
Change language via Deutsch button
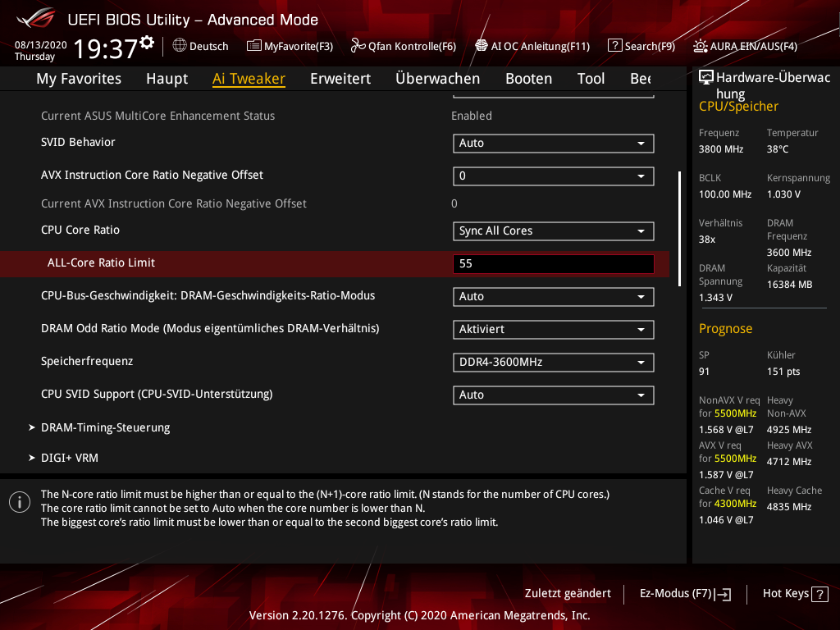pos(200,46)
